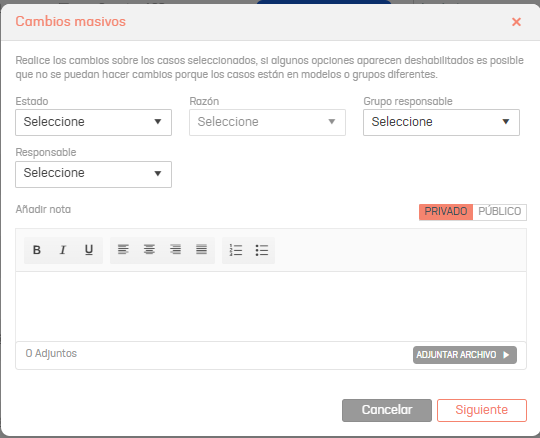
Task: Open the Razón dropdown
Action: (x=267, y=122)
